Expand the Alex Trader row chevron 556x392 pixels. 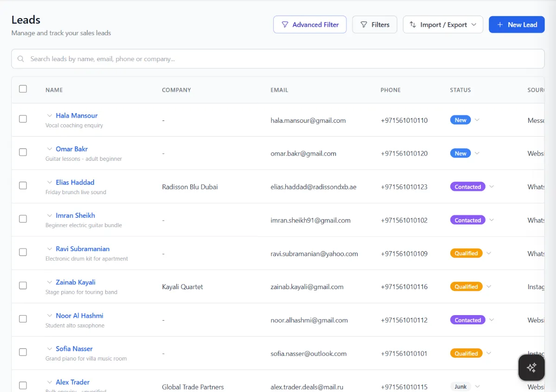tap(49, 382)
